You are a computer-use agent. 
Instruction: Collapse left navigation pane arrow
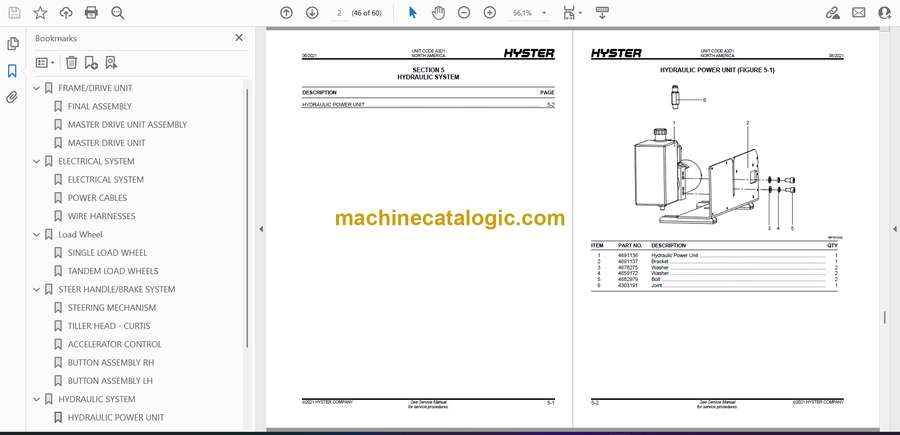(x=261, y=229)
